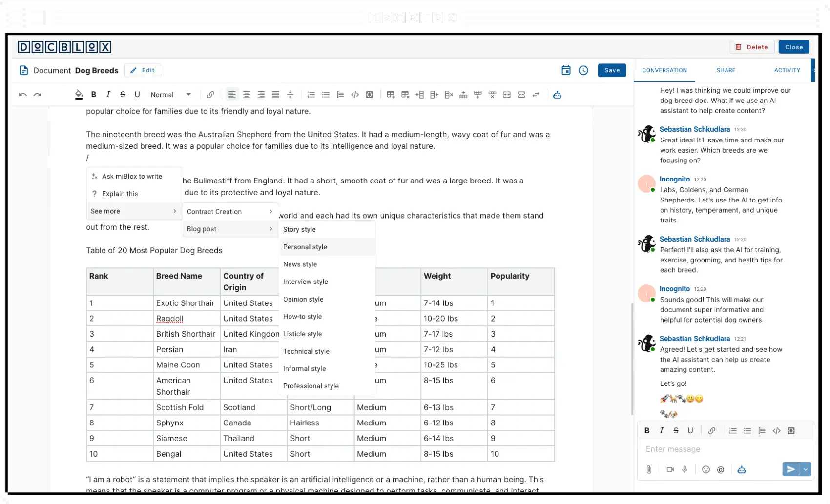Viewport: 830px width, 504px height.
Task: Apply blockquote in editor toolbar
Action: 340,95
